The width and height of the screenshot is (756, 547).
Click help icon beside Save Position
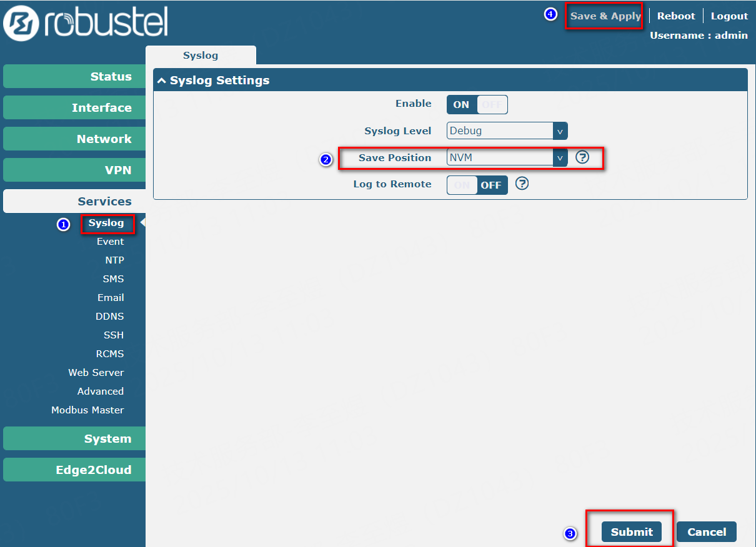coord(582,157)
